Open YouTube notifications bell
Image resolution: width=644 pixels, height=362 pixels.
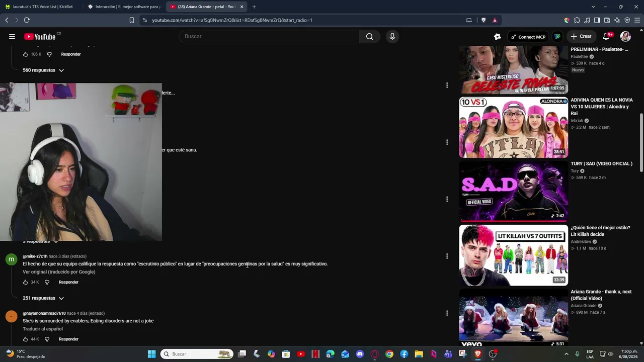point(606,36)
